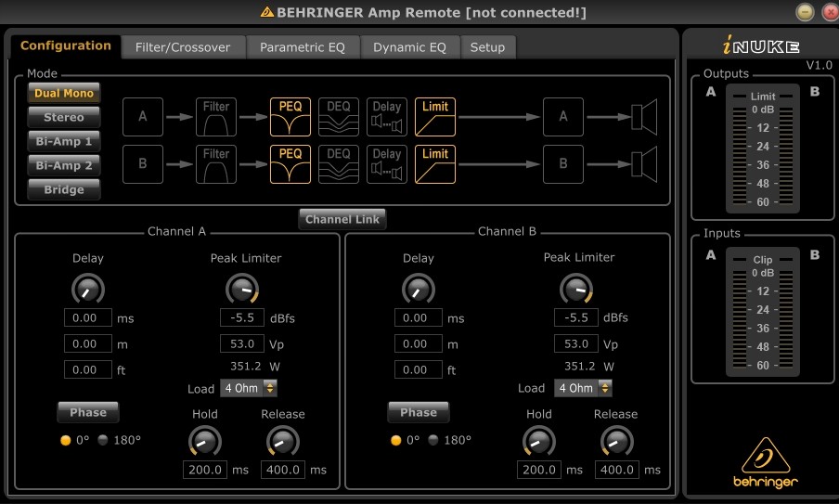Click Channel B Phase button
This screenshot has height=504, width=839.
click(419, 412)
